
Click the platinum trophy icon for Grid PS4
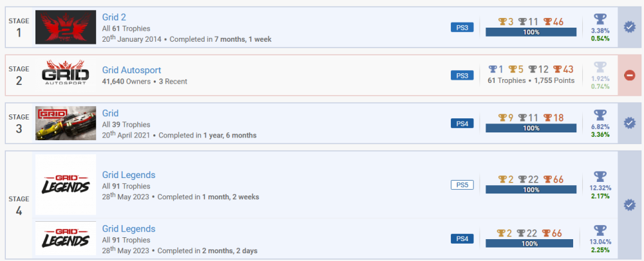pos(600,114)
